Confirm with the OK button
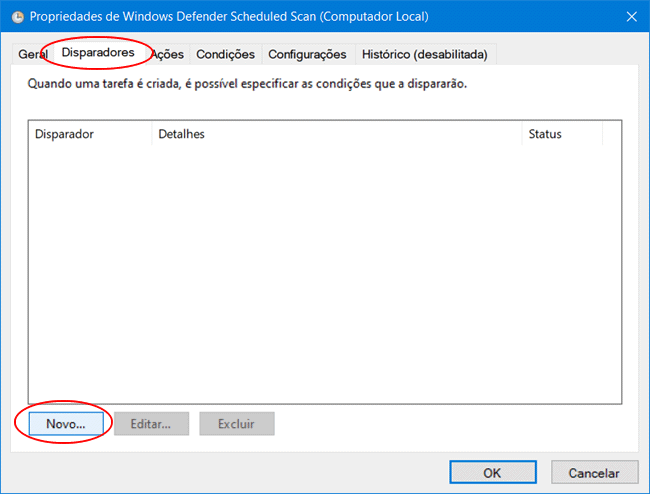 coord(492,473)
